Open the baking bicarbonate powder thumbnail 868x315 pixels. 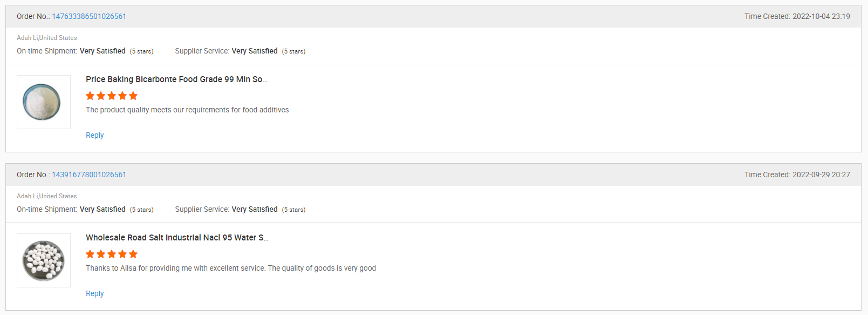(44, 102)
